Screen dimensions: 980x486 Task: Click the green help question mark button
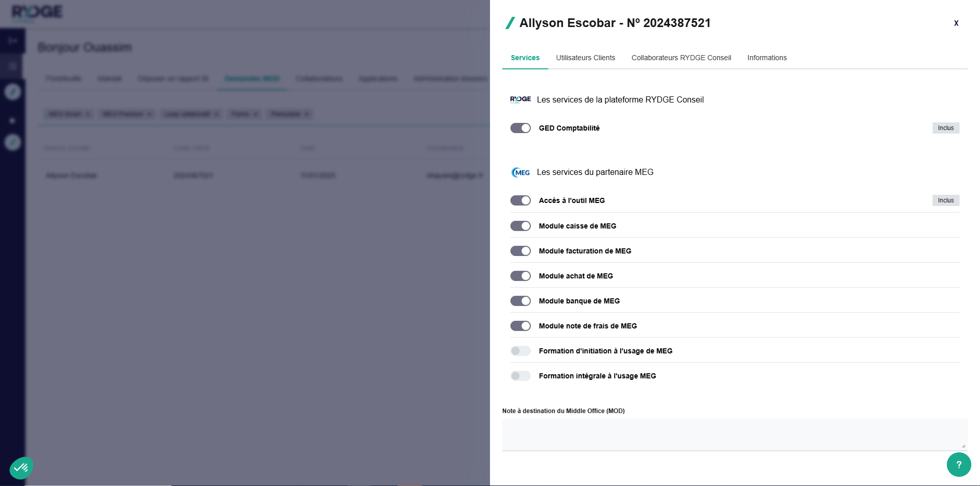(959, 465)
